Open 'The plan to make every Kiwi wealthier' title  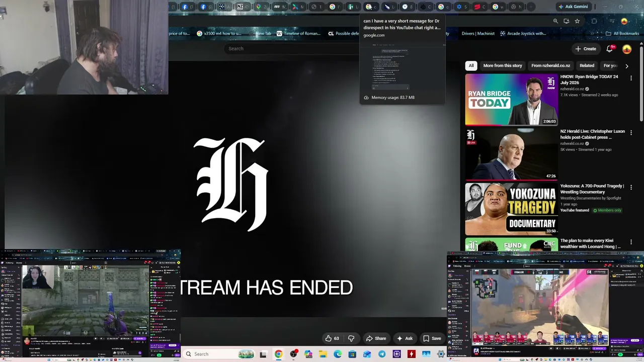(x=590, y=243)
